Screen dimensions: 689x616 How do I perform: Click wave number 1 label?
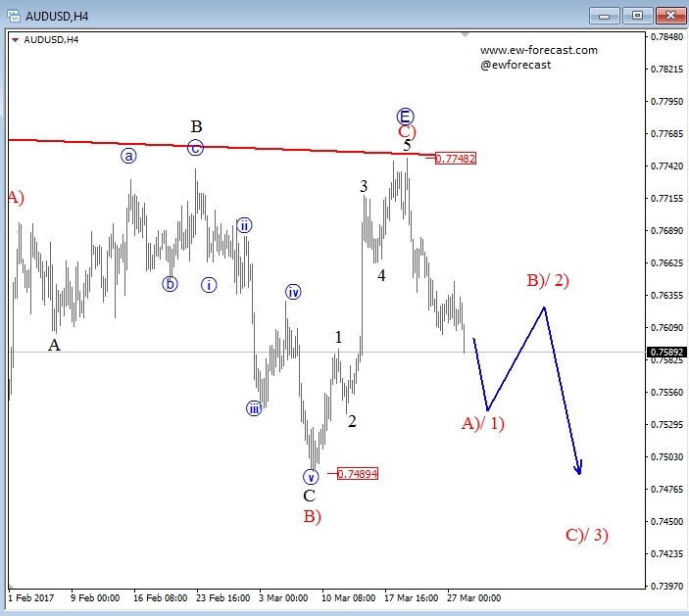[x=338, y=337]
